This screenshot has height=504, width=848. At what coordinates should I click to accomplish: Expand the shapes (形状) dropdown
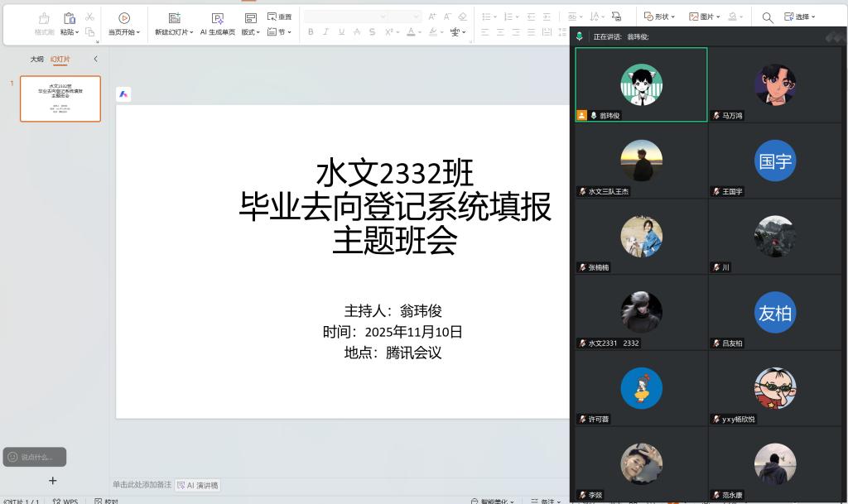click(660, 17)
